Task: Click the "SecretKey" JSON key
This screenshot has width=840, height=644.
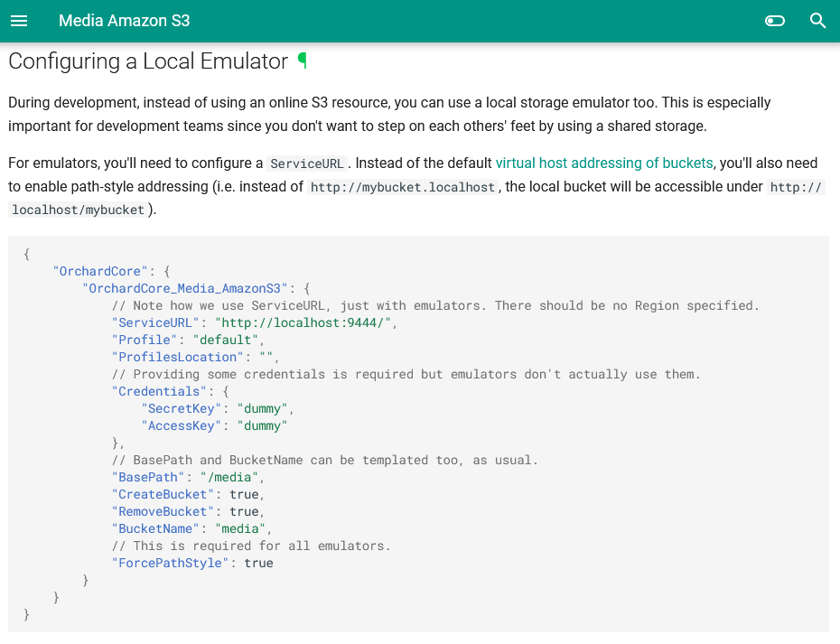Action: [181, 408]
